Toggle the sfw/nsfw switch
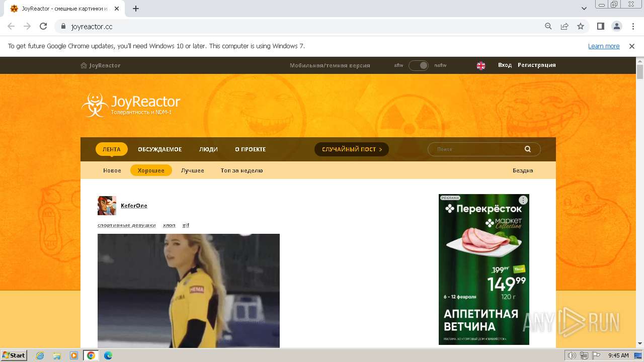The width and height of the screenshot is (644, 362). pos(419,65)
